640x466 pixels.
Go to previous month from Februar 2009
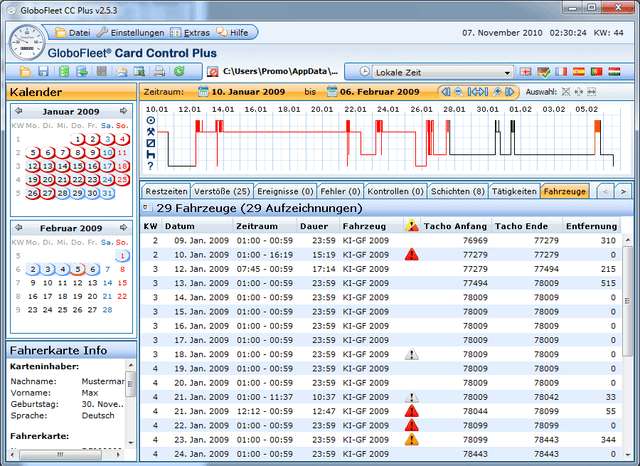(18, 228)
